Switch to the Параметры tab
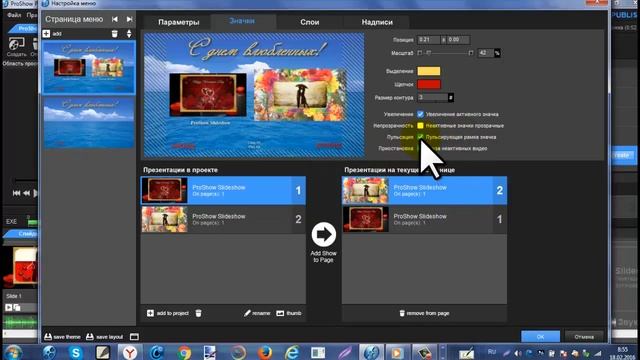Viewport: 640px width, 360px height. (x=178, y=22)
